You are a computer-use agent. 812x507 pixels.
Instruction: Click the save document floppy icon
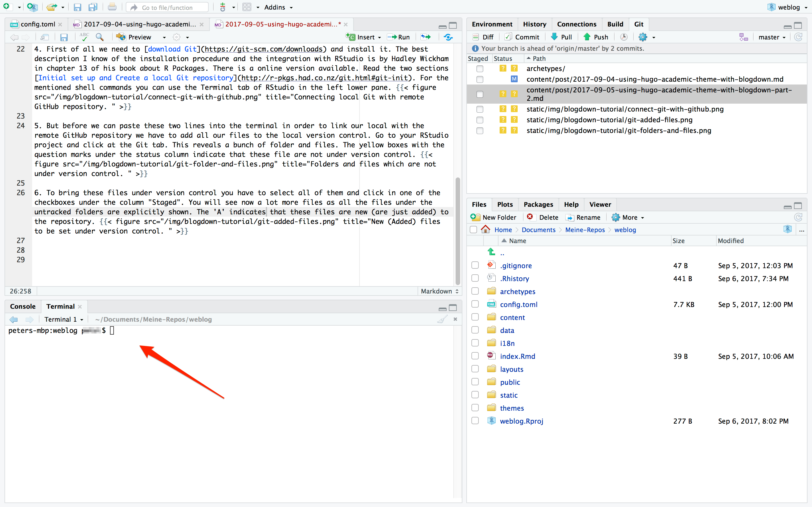[x=64, y=37]
